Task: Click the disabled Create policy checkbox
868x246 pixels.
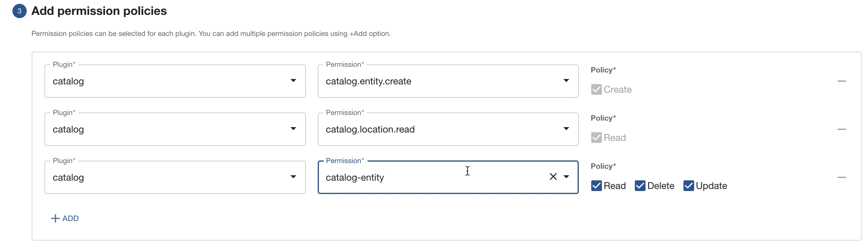Action: click(x=596, y=89)
